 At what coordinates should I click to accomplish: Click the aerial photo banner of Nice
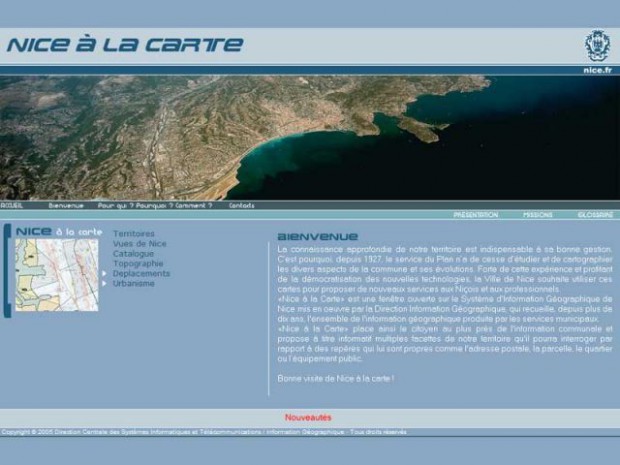tap(310, 138)
